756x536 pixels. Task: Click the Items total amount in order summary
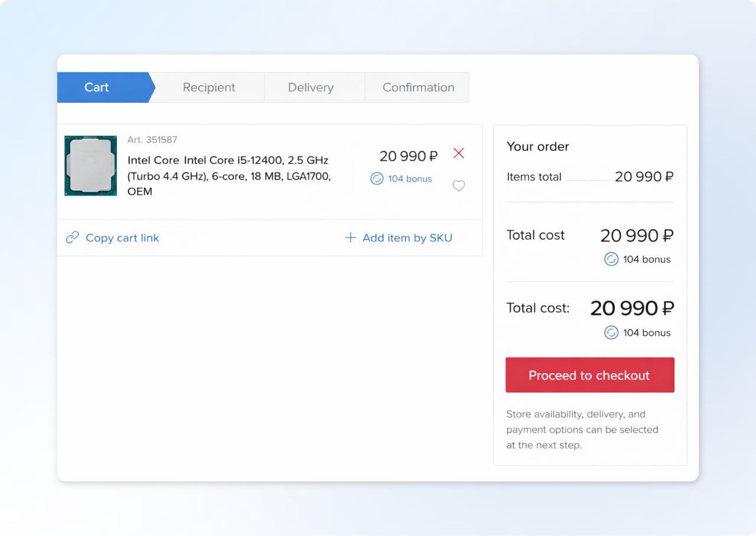pyautogui.click(x=644, y=177)
